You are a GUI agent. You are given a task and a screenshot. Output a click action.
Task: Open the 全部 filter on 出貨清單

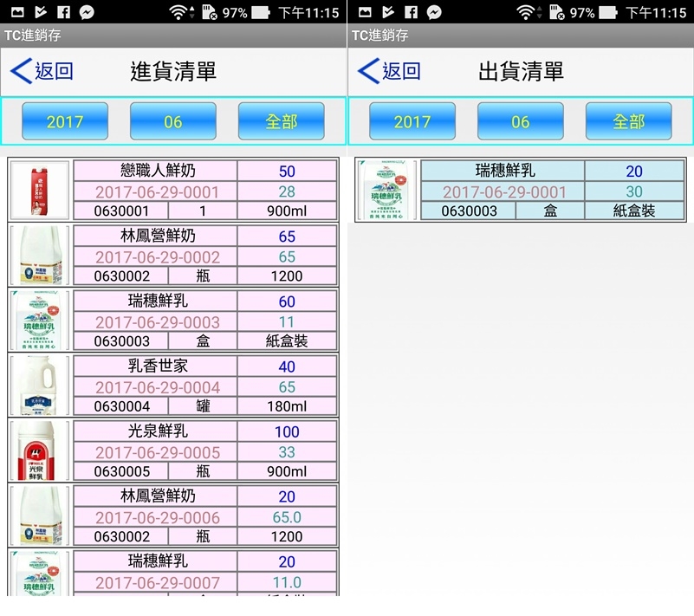[629, 121]
